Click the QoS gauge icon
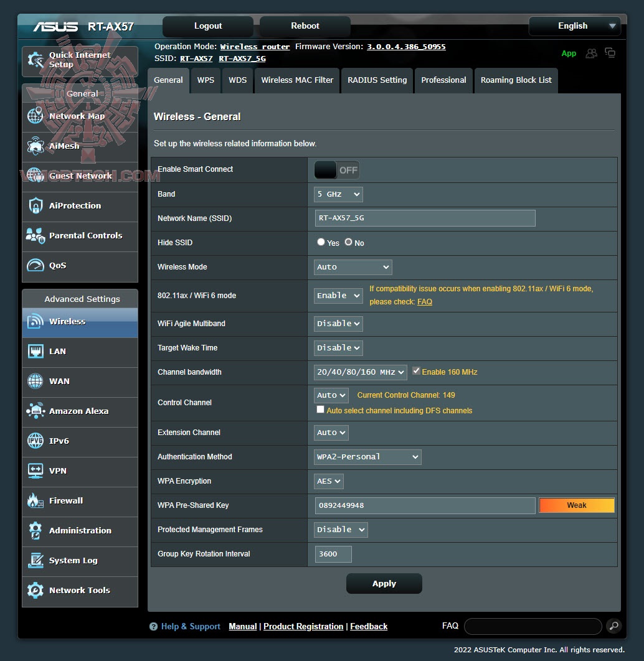 36,266
